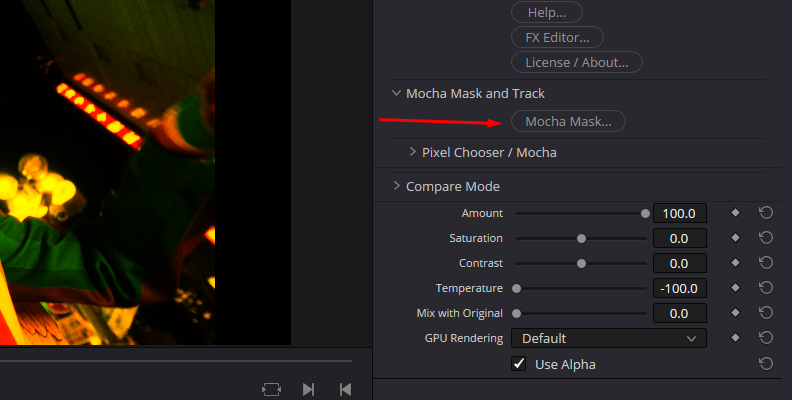Adjust the Temperature slider handle
The image size is (792, 400).
516,288
